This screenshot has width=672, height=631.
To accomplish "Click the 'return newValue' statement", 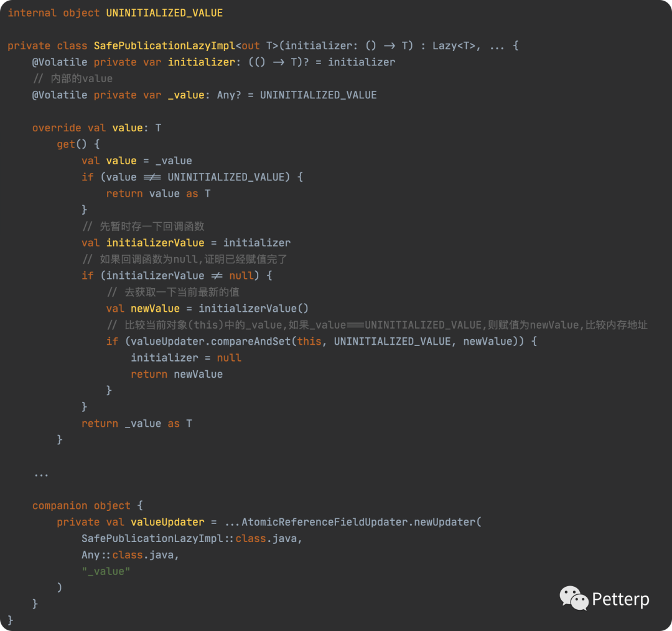I will (x=177, y=374).
